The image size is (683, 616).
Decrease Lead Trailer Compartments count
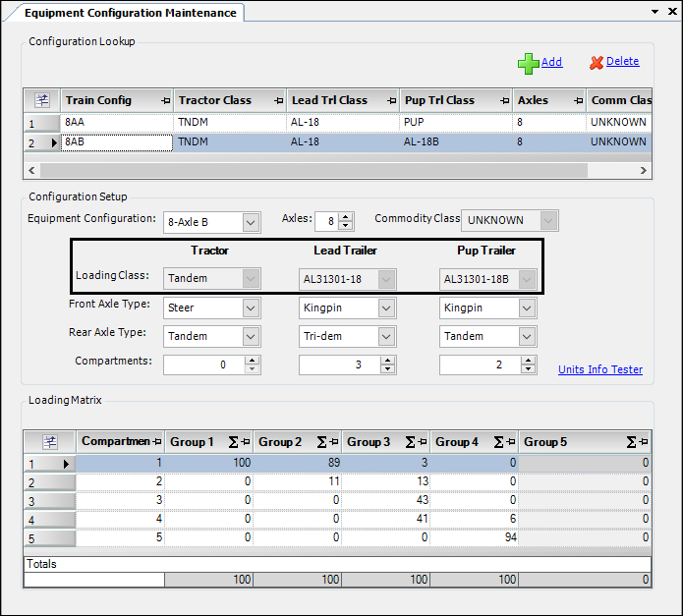388,369
